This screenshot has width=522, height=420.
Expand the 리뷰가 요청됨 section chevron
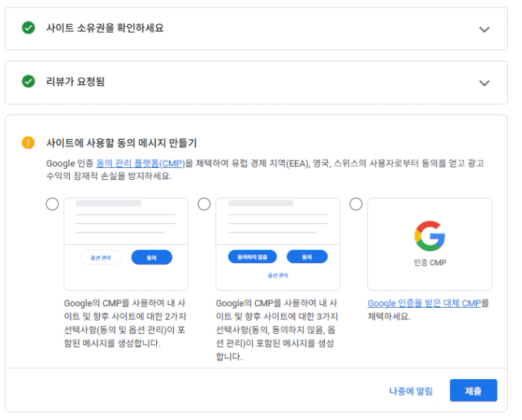485,83
